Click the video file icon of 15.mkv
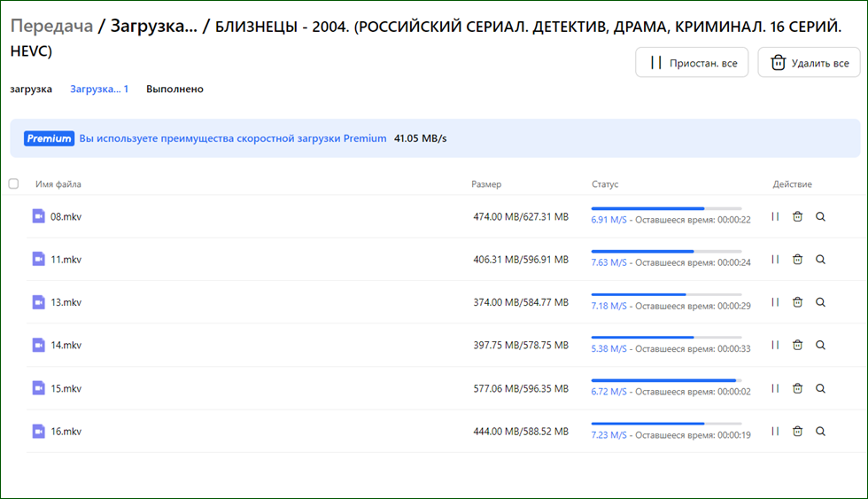Screen dimensions: 868x499 tap(38, 387)
